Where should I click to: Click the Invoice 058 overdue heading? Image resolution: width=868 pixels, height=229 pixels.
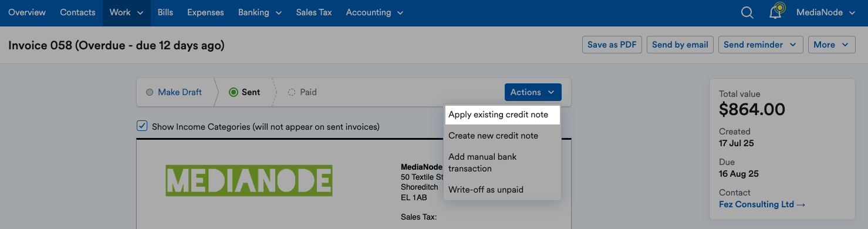[x=116, y=45]
